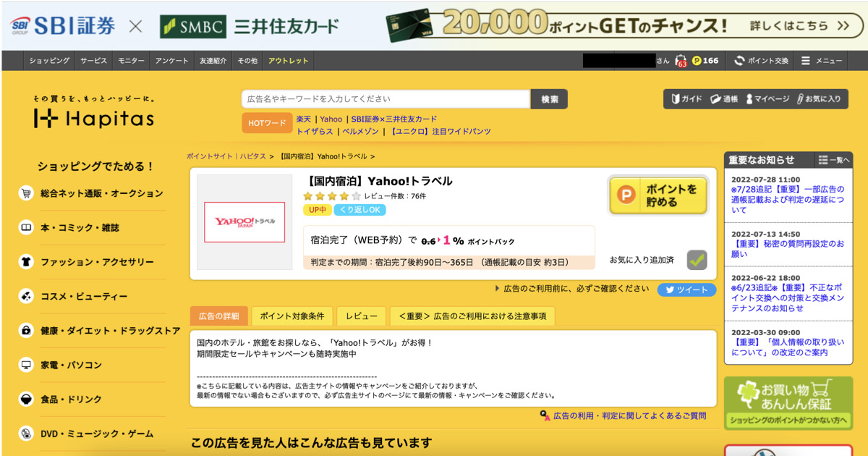This screenshot has width=868, height=456.
Task: Open the モニター menu item
Action: pyautogui.click(x=131, y=61)
